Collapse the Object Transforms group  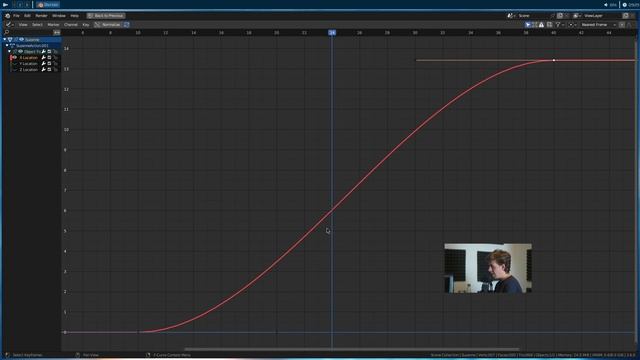click(9, 51)
